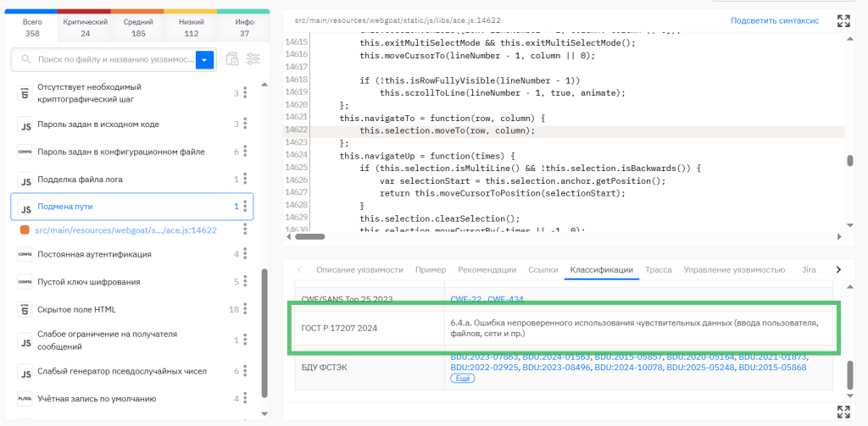Open the BDU:2023-07863 link
Screen dimensions: 868x426
(x=484, y=357)
